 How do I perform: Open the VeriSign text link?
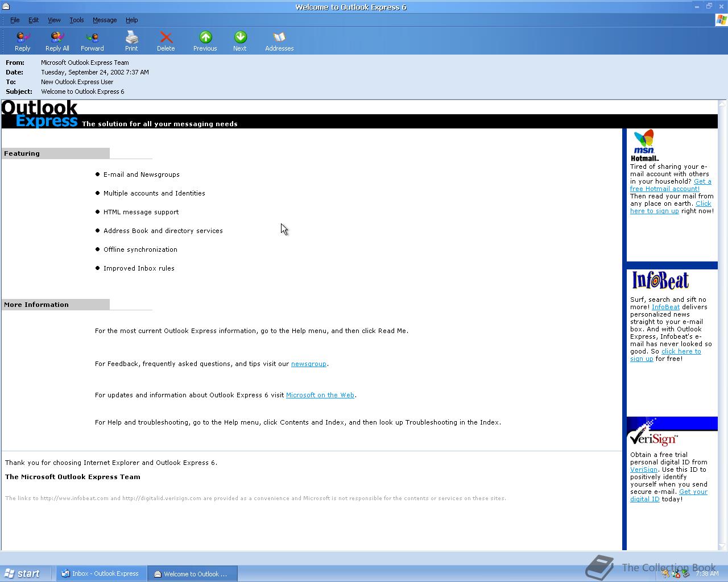(x=644, y=469)
